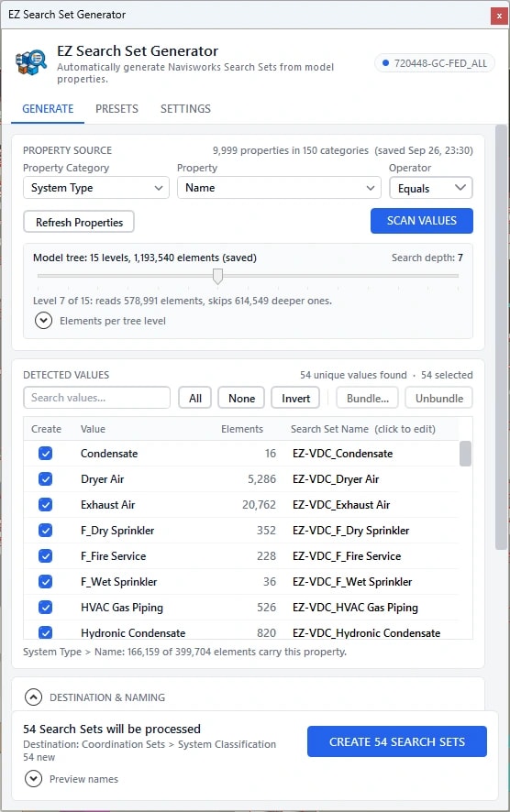Select all detected values with All
The width and height of the screenshot is (510, 812).
point(194,399)
